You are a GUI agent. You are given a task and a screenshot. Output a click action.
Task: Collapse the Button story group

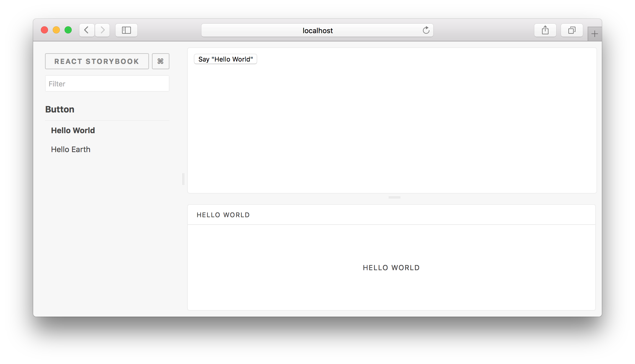[x=60, y=109]
